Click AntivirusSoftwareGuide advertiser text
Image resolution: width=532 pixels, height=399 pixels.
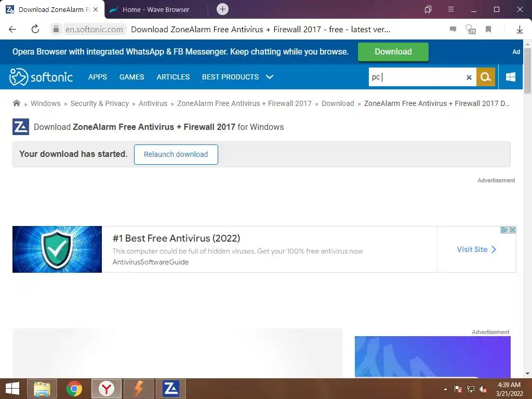(x=150, y=262)
